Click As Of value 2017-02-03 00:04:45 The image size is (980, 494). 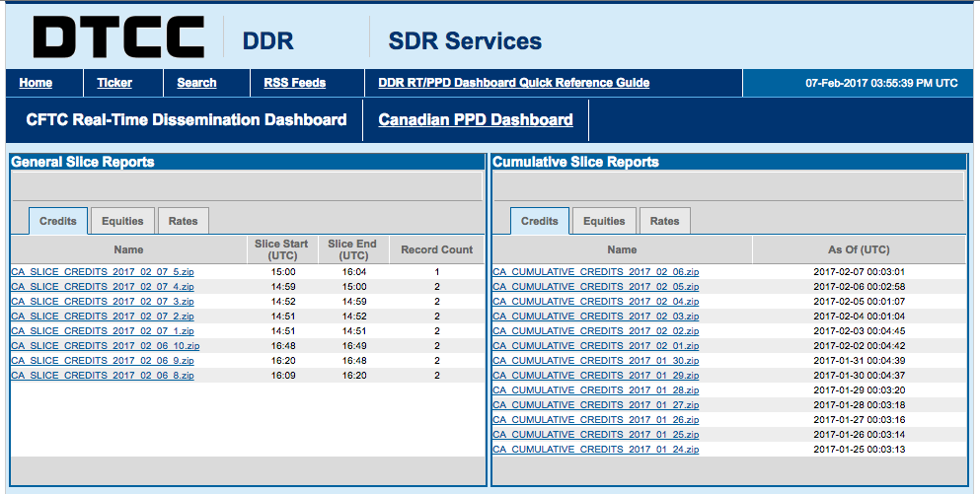click(860, 331)
